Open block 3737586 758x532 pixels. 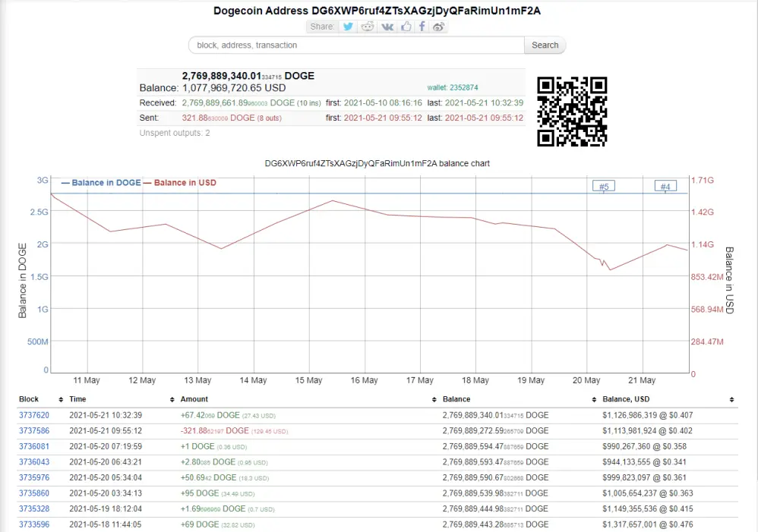[x=34, y=430]
